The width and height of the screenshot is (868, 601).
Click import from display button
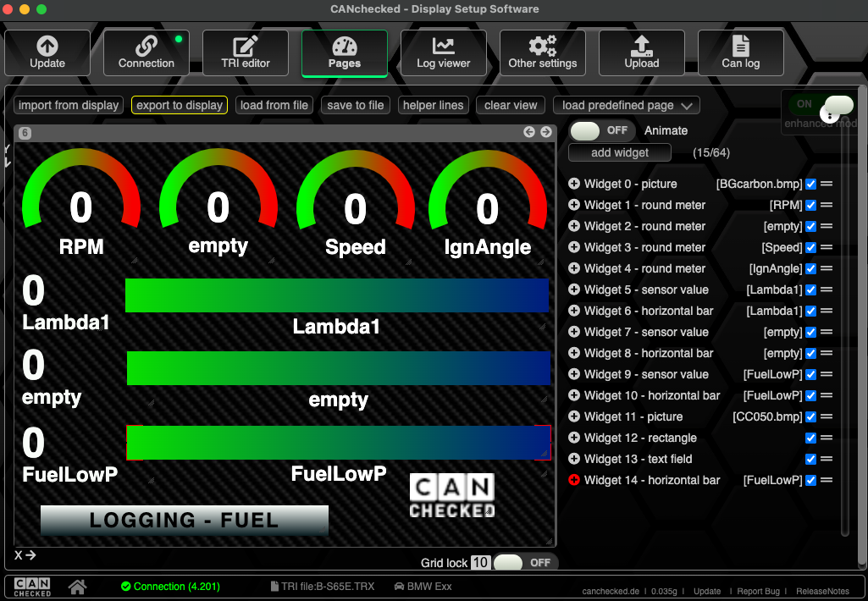pos(69,105)
